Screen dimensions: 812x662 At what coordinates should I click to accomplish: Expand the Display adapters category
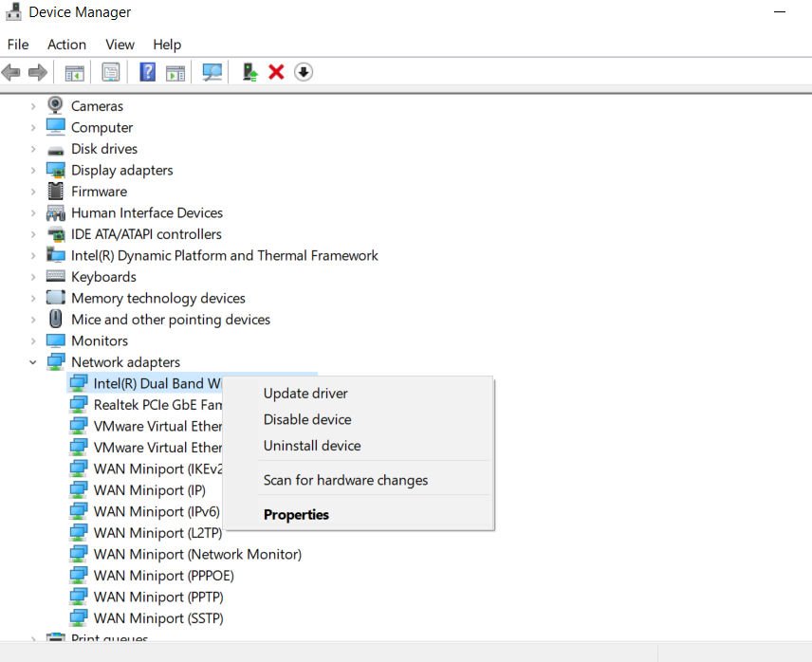click(33, 171)
